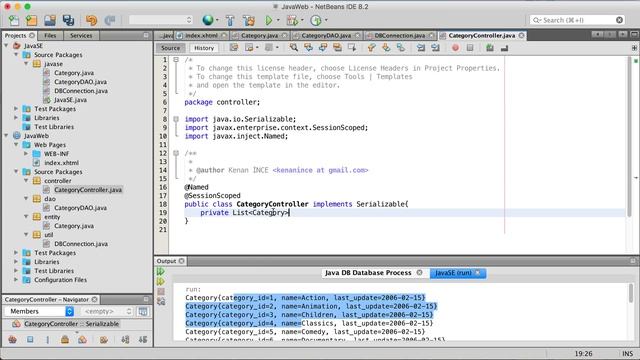Click the Source view button
The image size is (640, 360).
(170, 48)
